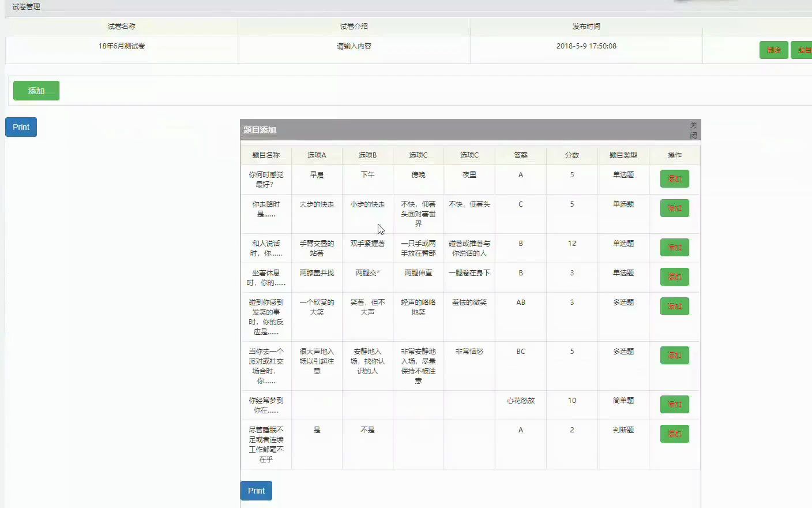Click the option 小步的快走
812x508 pixels.
[367, 204]
